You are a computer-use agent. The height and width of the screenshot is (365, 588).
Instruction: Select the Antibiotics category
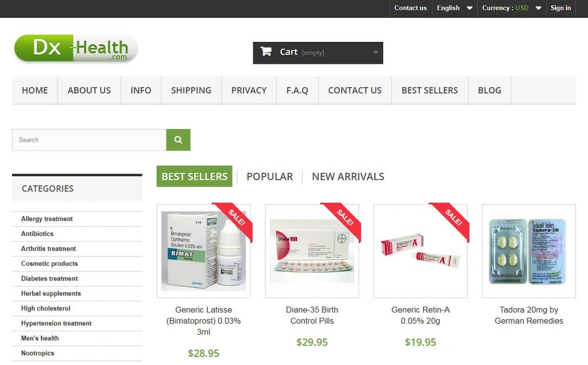[37, 234]
